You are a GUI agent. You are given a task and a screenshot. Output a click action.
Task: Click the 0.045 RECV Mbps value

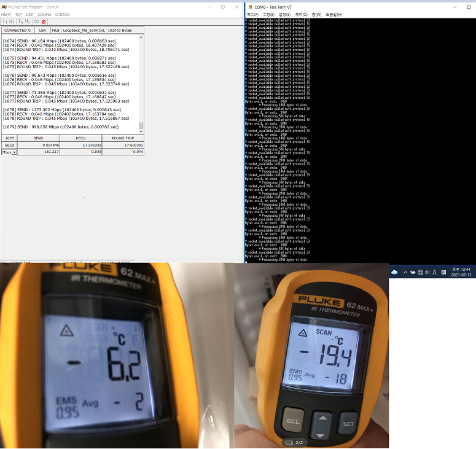[x=80, y=152]
